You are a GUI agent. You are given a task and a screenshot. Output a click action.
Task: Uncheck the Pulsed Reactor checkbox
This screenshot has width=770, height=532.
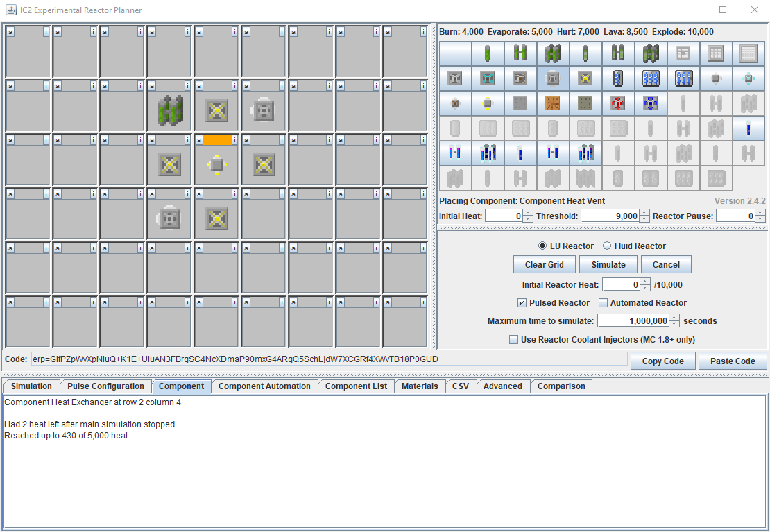coord(522,303)
